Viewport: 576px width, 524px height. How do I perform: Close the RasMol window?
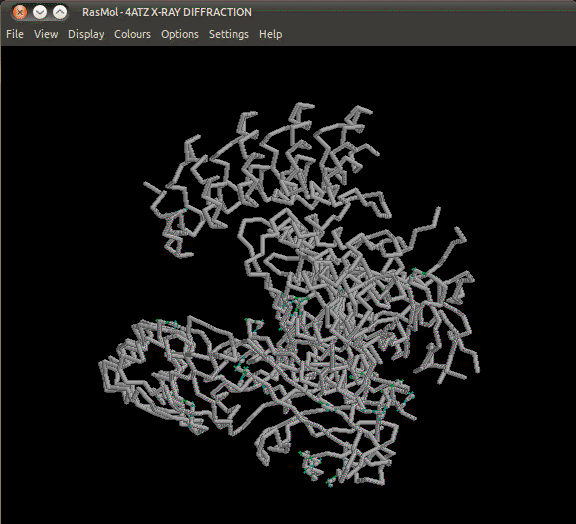(x=20, y=12)
